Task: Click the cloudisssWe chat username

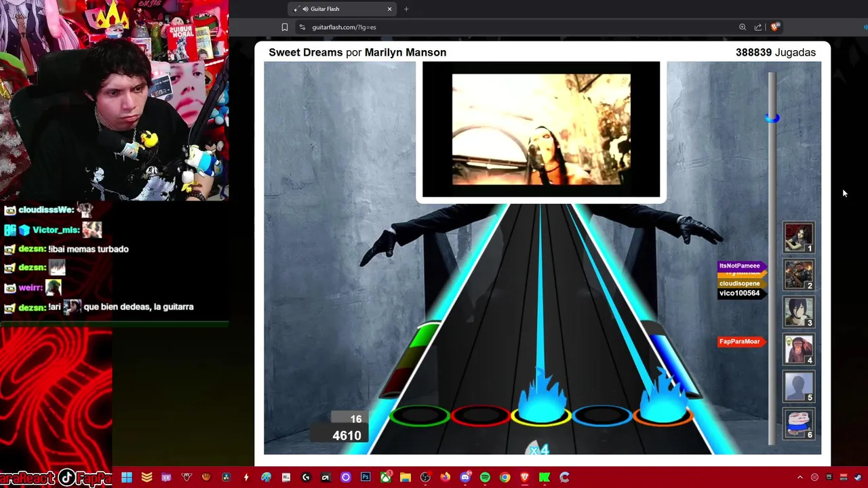Action: click(46, 210)
